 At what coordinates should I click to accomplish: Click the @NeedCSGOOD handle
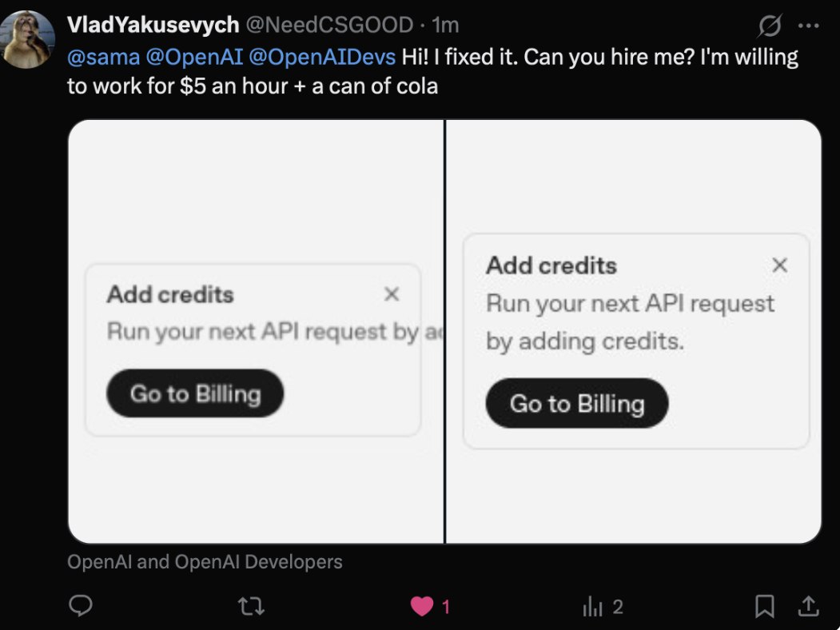(x=329, y=25)
